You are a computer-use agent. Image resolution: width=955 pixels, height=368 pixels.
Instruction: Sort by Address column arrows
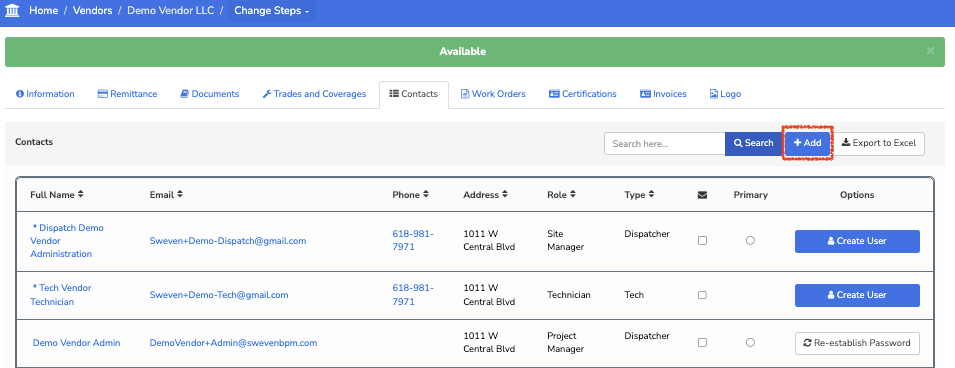(x=505, y=194)
